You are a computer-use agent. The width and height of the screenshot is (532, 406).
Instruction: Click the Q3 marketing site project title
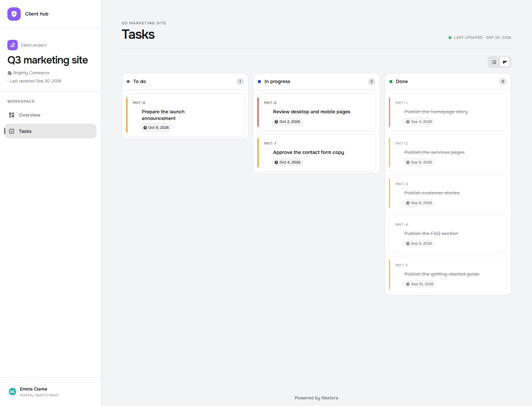48,60
